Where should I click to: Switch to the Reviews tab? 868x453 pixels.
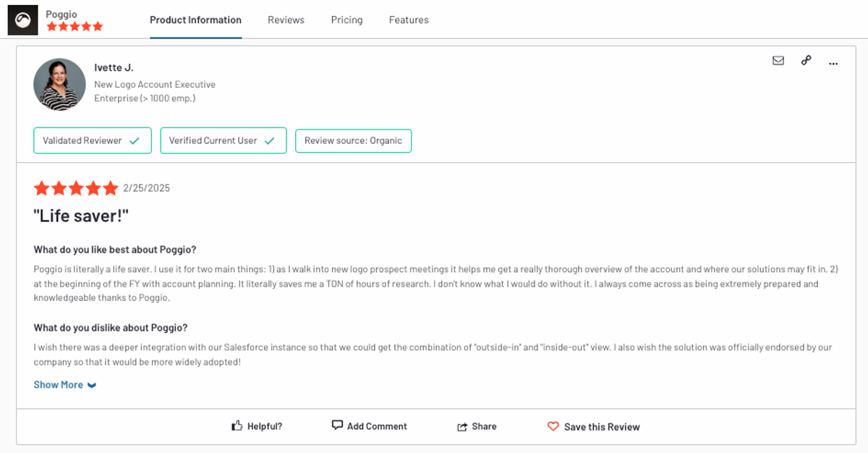point(286,20)
